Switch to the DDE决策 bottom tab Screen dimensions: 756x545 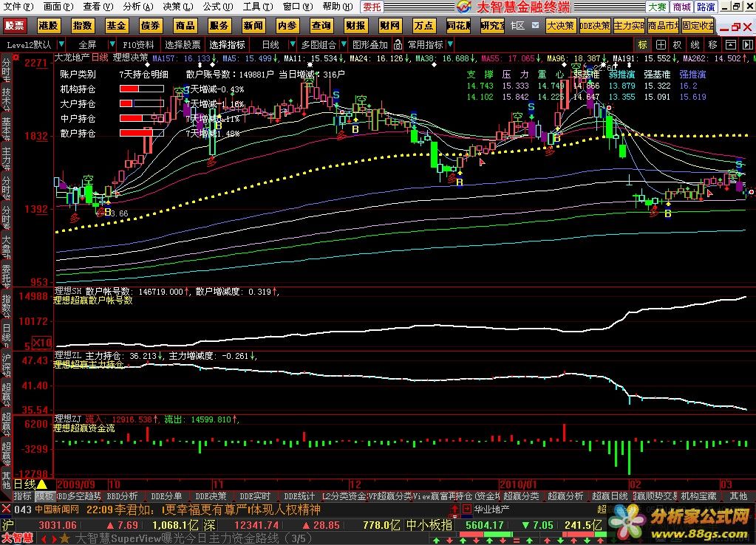point(211,496)
